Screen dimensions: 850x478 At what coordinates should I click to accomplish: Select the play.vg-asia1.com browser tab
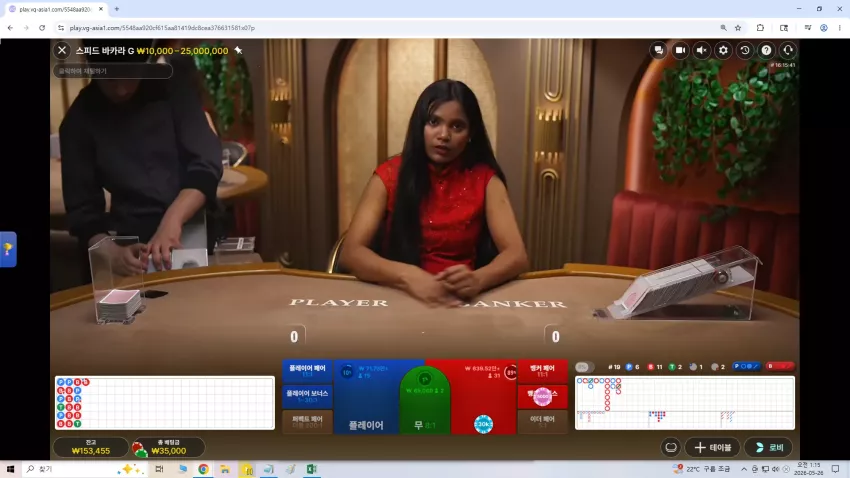pyautogui.click(x=54, y=9)
